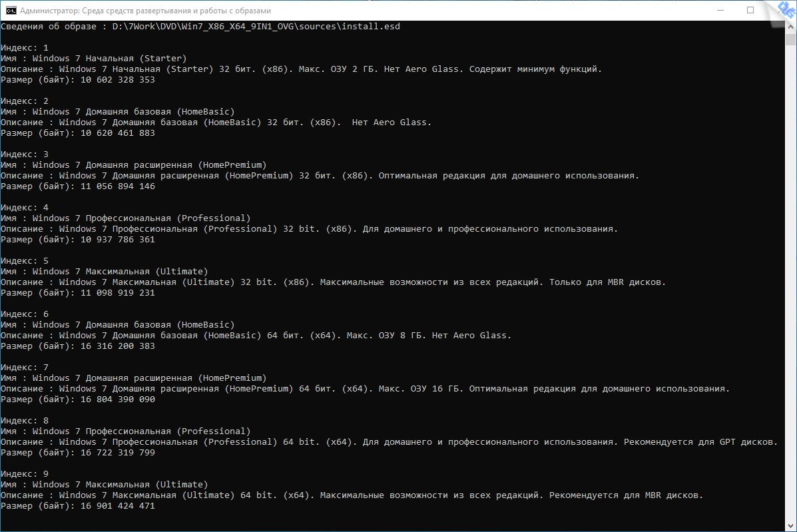Click the "Индекс: 2" line
The width and height of the screenshot is (797, 532).
(x=25, y=101)
